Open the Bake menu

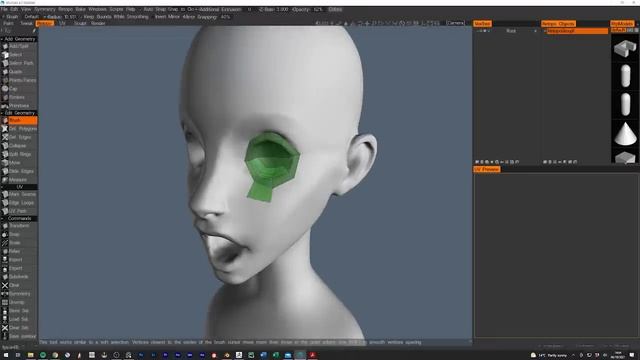80,9
